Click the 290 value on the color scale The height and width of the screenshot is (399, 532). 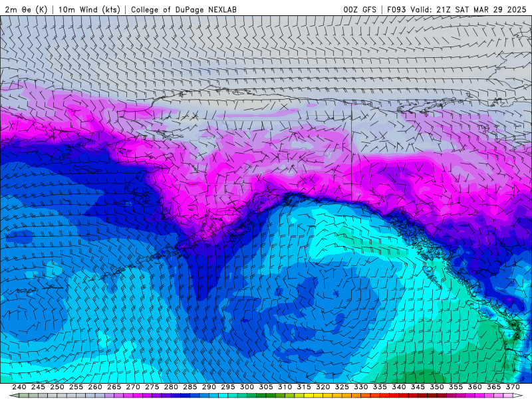tap(209, 387)
